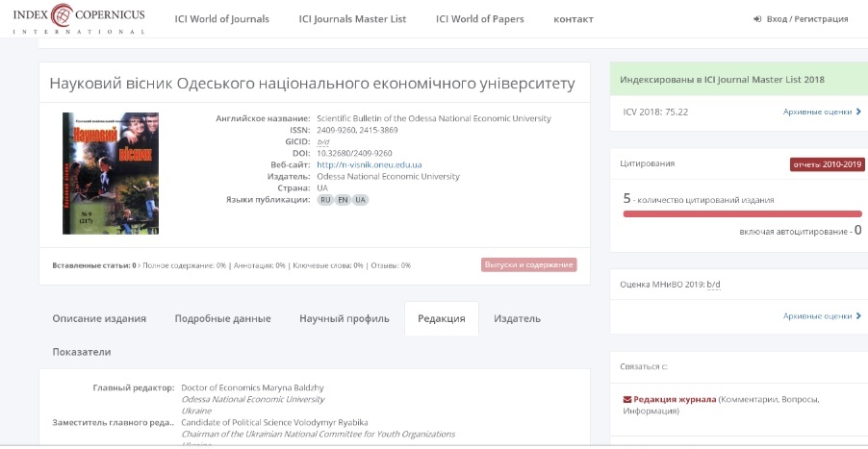Screen dimensions: 868x449
Task: Expand Архивные оценки under ICV 2018
Action: 822,112
